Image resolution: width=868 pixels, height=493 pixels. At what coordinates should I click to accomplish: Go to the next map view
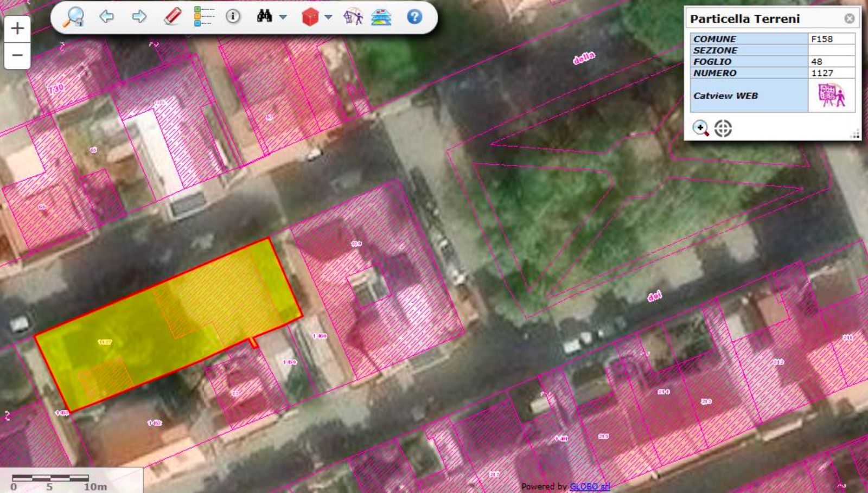[139, 17]
